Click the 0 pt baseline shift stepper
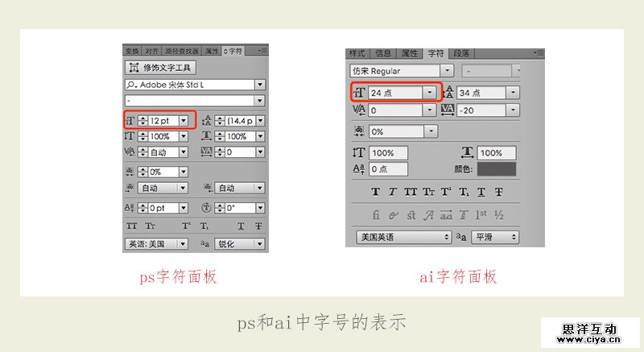This screenshot has width=644, height=352. click(142, 209)
